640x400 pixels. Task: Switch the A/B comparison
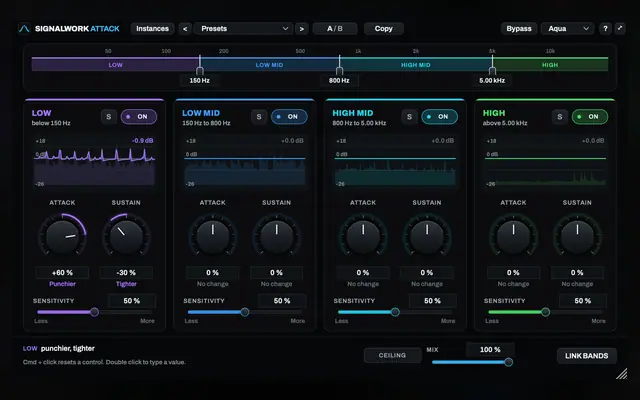pyautogui.click(x=335, y=29)
